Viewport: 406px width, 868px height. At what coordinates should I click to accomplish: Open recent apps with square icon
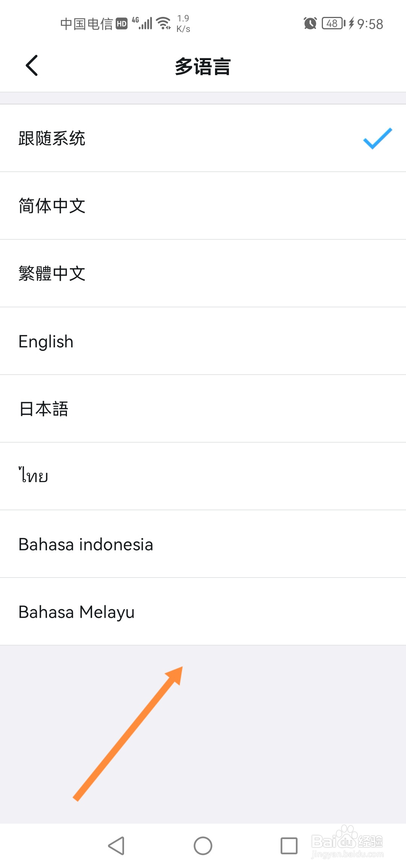pos(289,846)
